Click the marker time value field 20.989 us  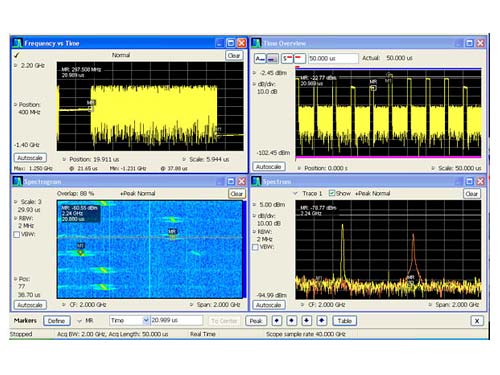pyautogui.click(x=176, y=320)
